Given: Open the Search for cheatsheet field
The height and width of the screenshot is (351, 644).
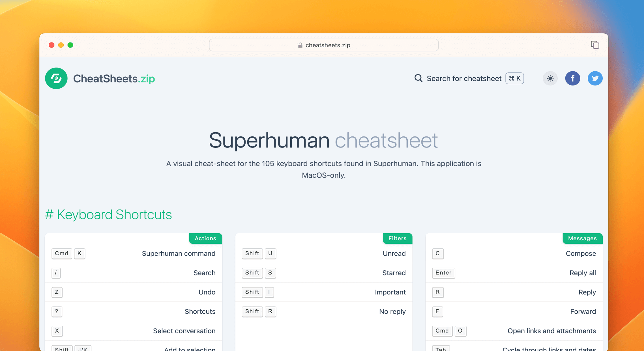Looking at the screenshot, I should coord(469,78).
